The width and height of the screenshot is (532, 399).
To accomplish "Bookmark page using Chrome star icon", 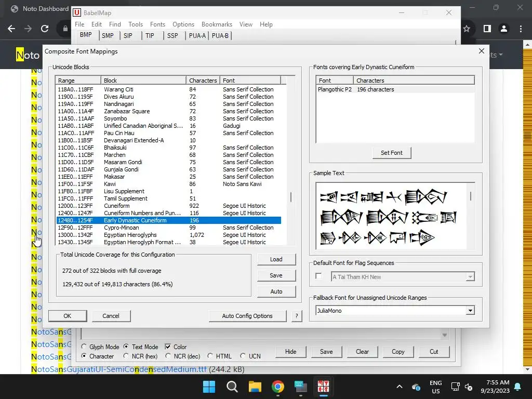I will tap(467, 29).
